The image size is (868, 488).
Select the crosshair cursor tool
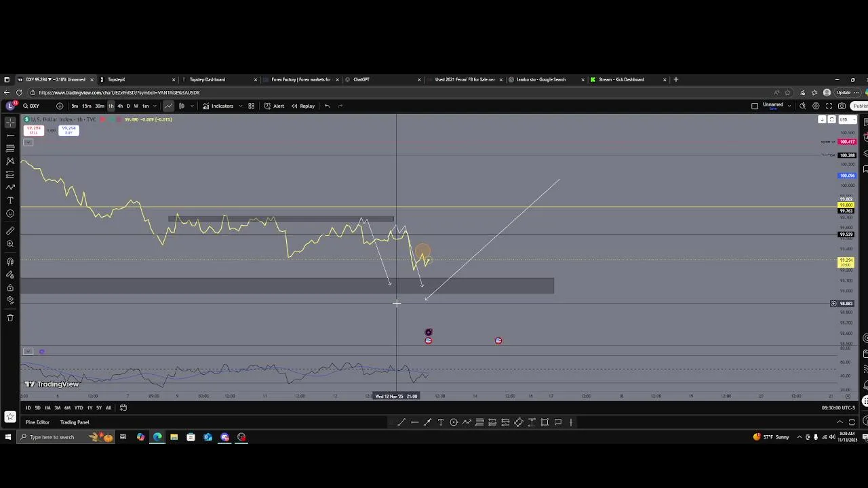10,122
